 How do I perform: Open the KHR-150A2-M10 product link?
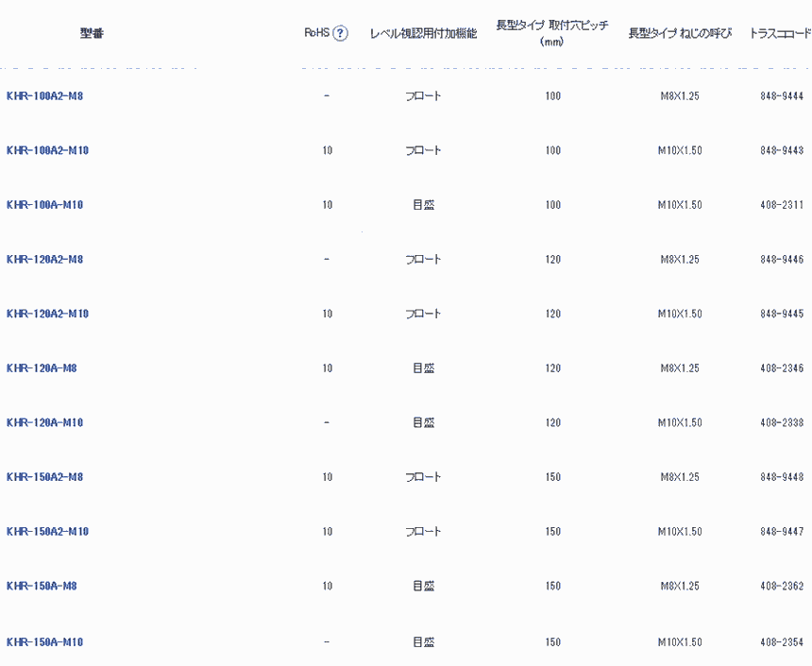(x=47, y=532)
